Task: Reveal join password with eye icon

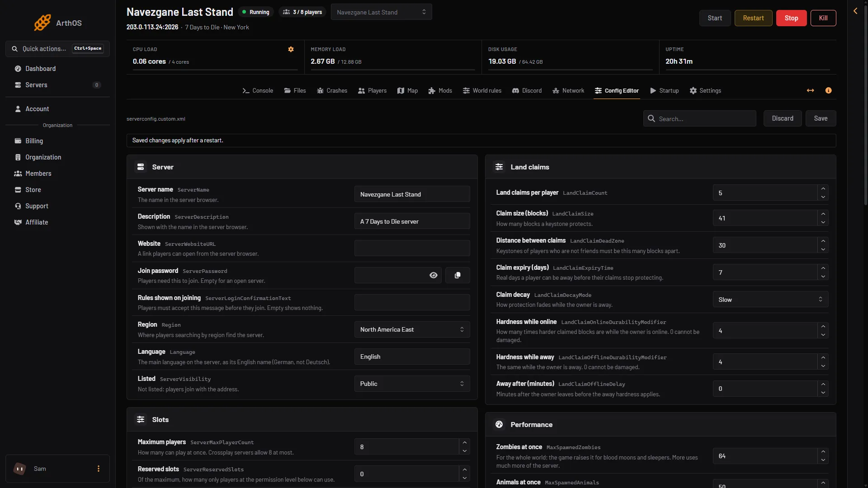Action: (x=433, y=275)
